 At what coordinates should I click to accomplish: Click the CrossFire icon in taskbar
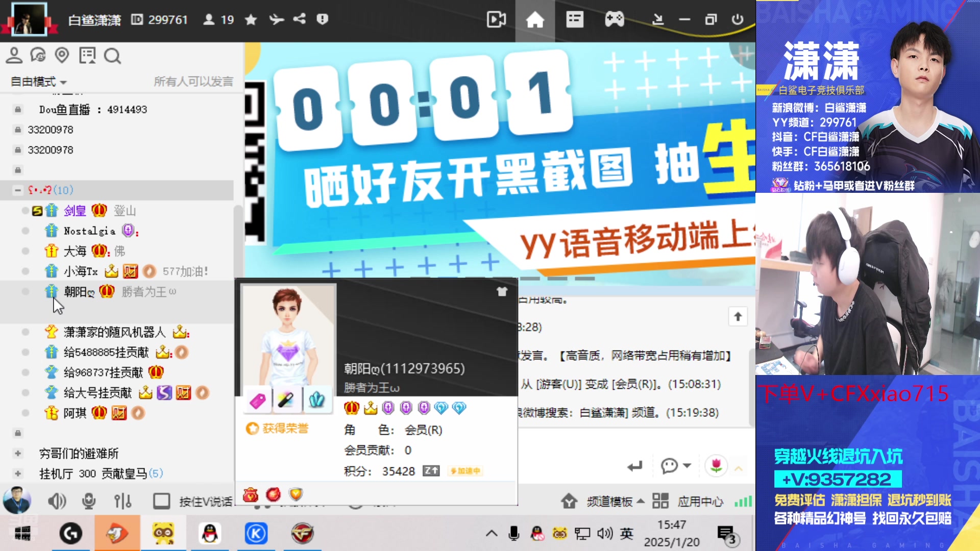[302, 534]
